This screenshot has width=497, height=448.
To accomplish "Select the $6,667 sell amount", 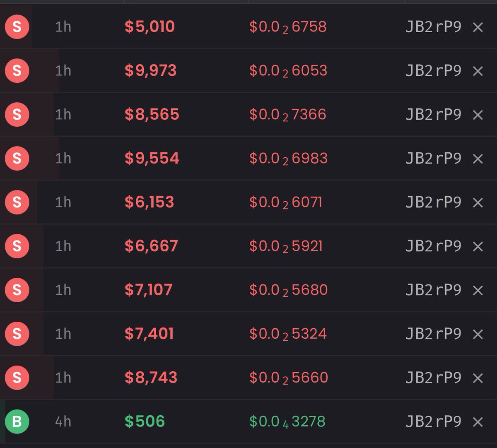I will 151,246.
